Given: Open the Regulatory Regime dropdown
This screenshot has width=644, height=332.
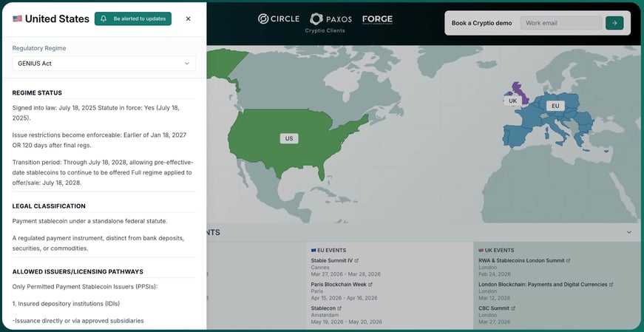Looking at the screenshot, I should point(104,64).
